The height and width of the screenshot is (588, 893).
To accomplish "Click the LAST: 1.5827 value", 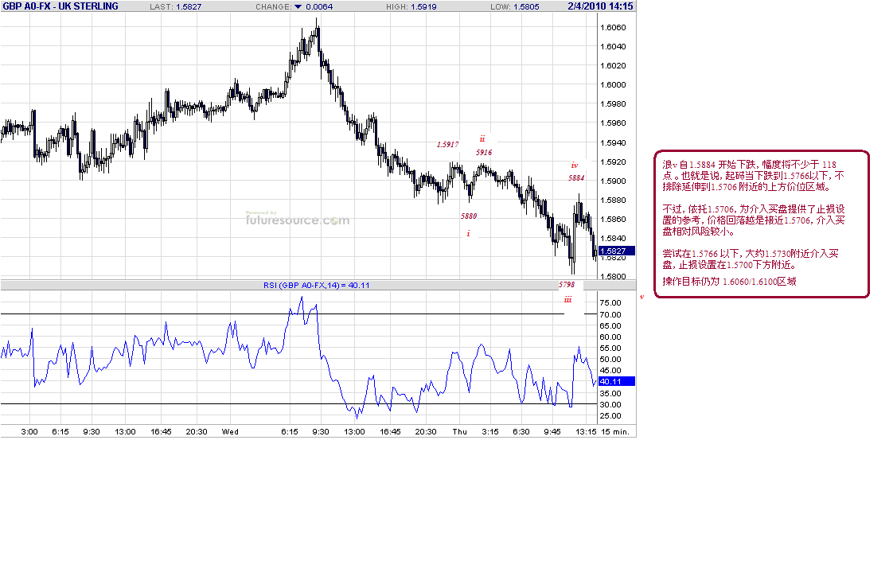I will 175,7.
